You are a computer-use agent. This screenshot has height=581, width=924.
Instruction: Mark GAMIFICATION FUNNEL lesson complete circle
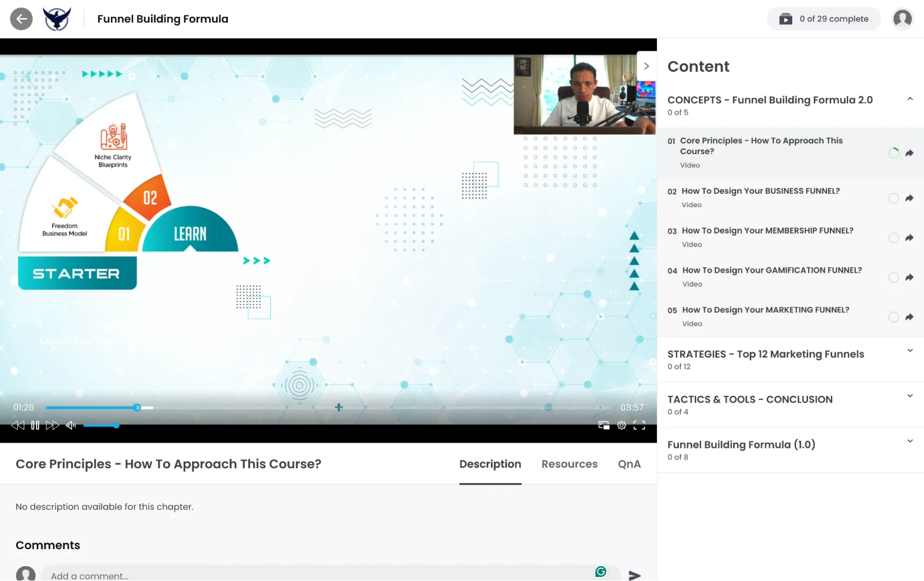coord(893,278)
